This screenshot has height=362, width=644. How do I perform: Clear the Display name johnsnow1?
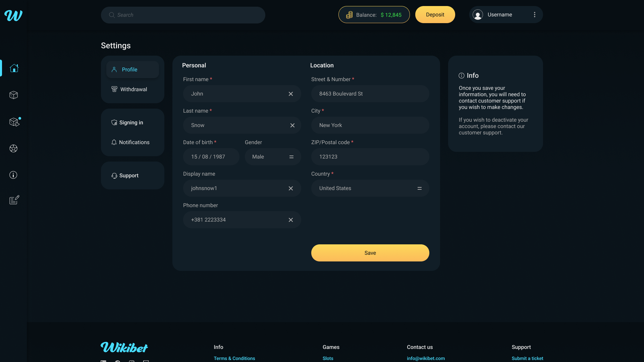[291, 188]
